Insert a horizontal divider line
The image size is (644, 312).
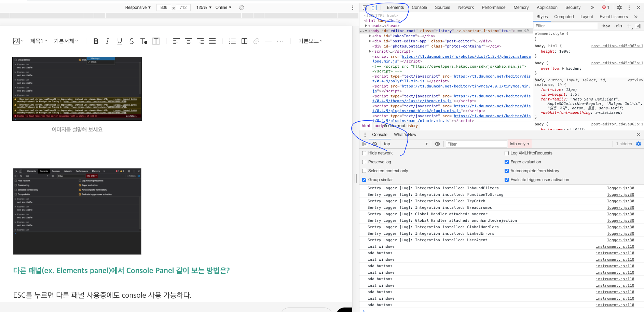[269, 41]
